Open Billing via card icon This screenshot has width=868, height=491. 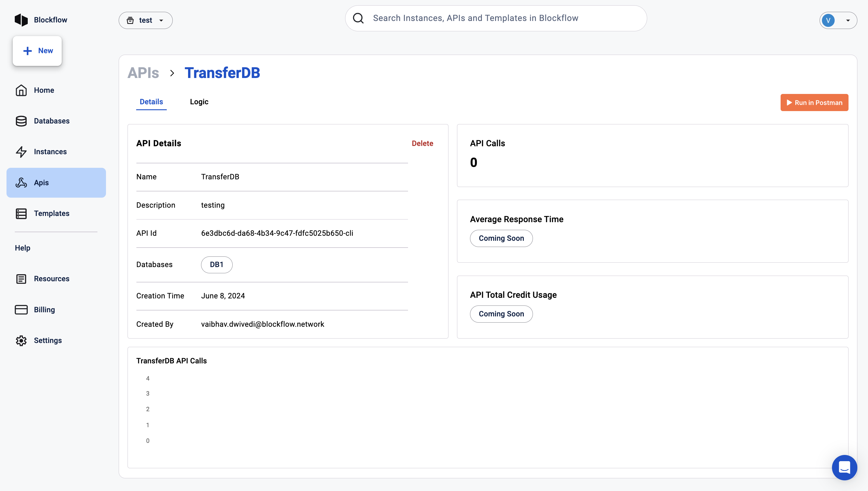point(21,310)
